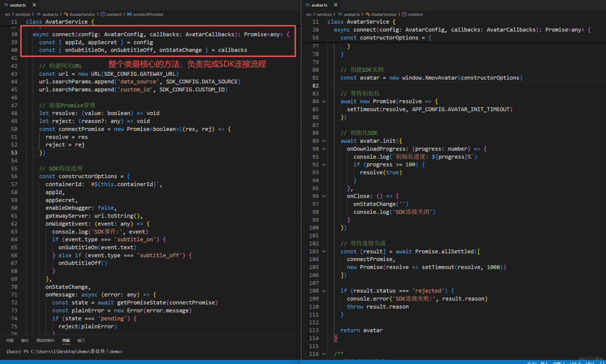The image size is (606, 364).
Task: Click connectPromise variable icon in left breadcrumb
Action: click(129, 14)
